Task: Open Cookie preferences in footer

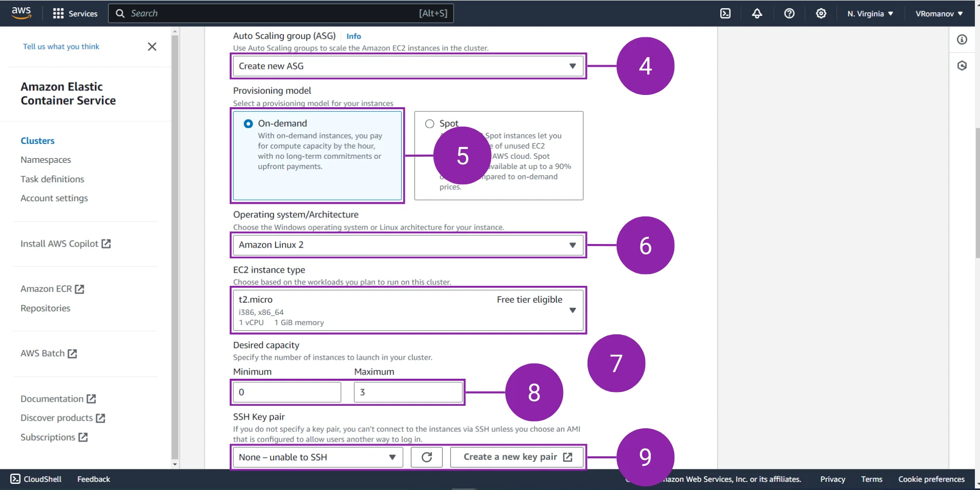Action: pyautogui.click(x=932, y=479)
